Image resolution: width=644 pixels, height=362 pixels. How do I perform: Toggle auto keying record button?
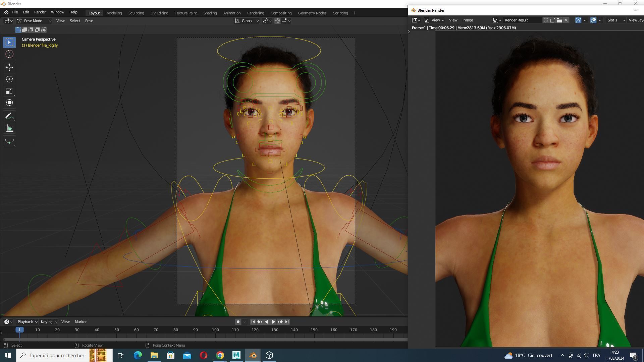coord(238,322)
